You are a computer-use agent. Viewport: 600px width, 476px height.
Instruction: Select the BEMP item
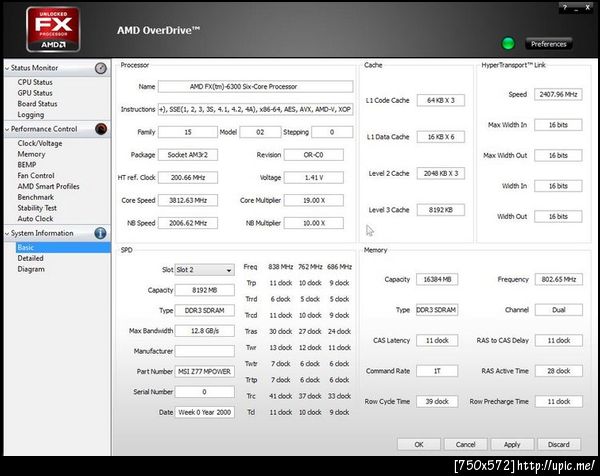click(27, 165)
